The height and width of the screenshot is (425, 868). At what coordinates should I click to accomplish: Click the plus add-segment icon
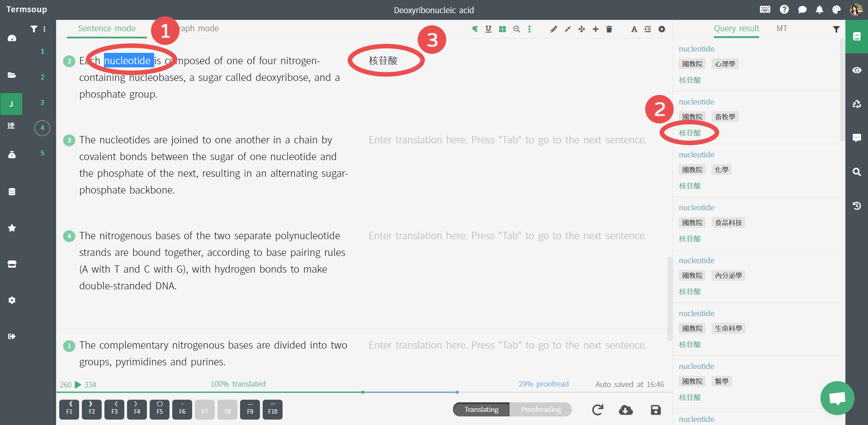point(595,29)
